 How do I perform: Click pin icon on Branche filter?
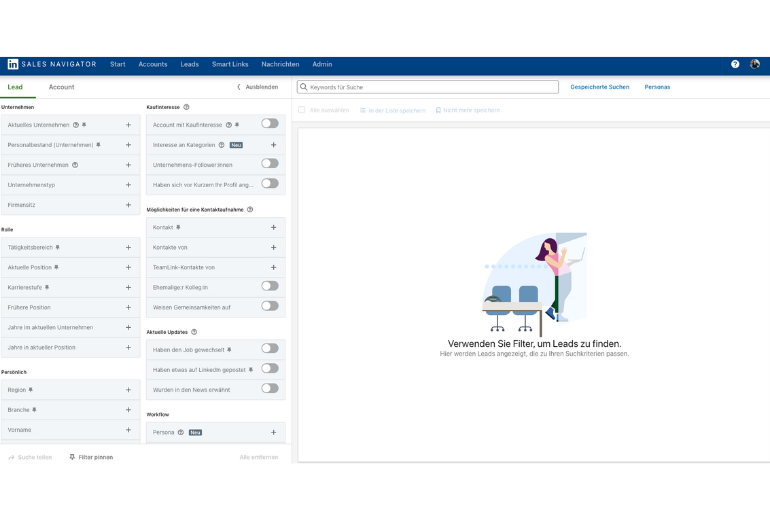point(34,410)
